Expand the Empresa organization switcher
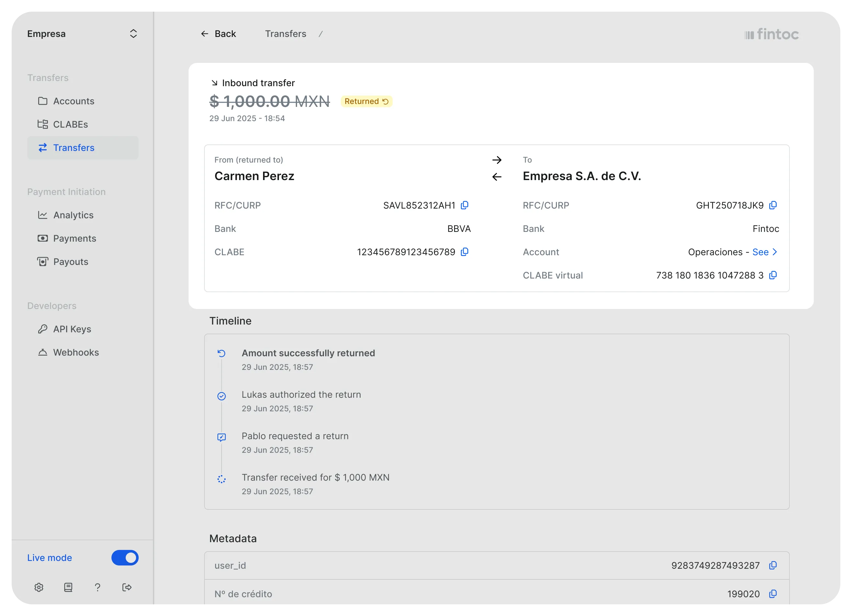Image resolution: width=852 pixels, height=616 pixels. [x=133, y=34]
